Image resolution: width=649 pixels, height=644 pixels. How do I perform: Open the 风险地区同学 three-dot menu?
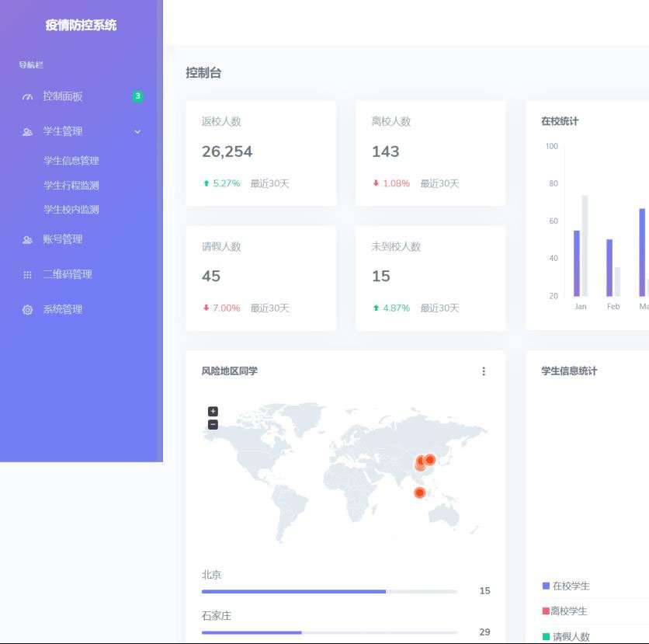[484, 371]
